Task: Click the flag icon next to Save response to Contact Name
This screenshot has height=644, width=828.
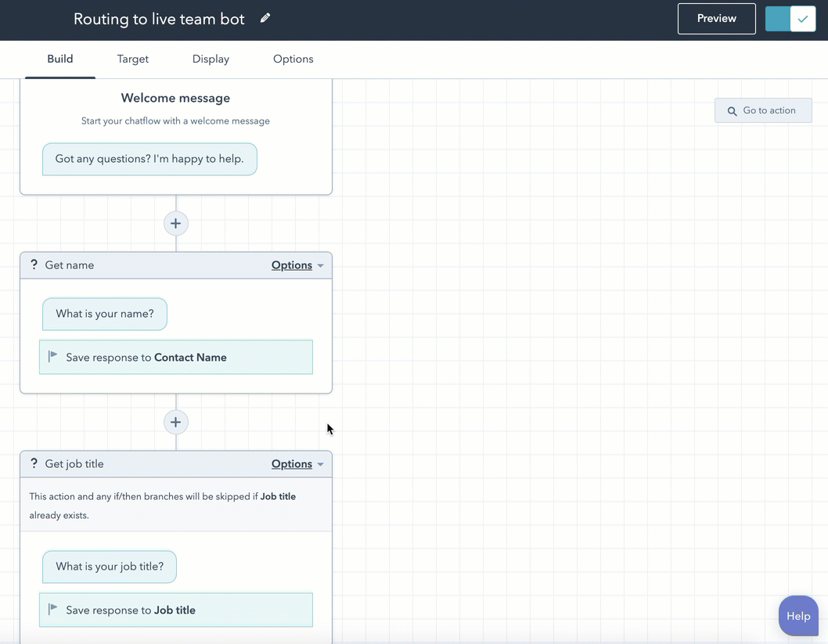Action: (x=52, y=357)
